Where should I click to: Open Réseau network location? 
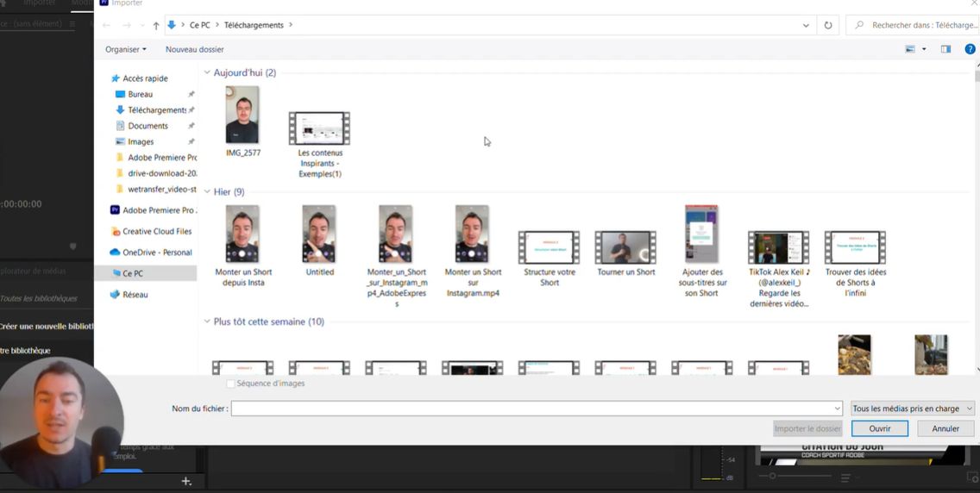pos(135,295)
